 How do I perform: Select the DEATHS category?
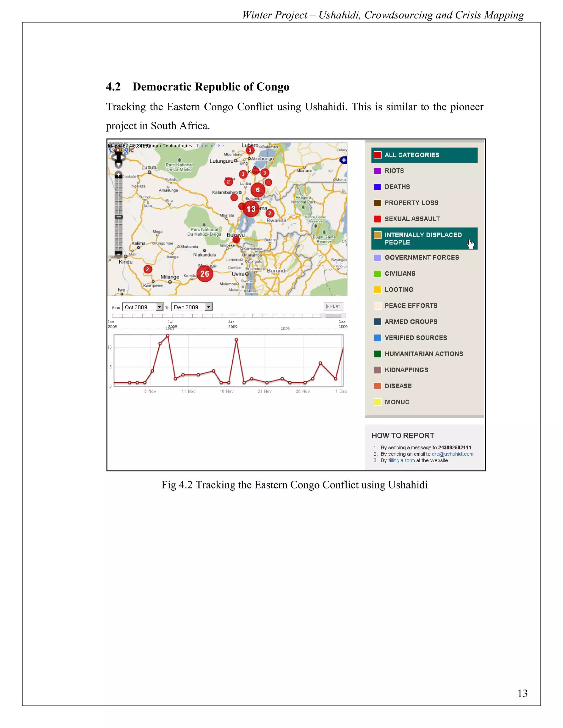pos(424,187)
